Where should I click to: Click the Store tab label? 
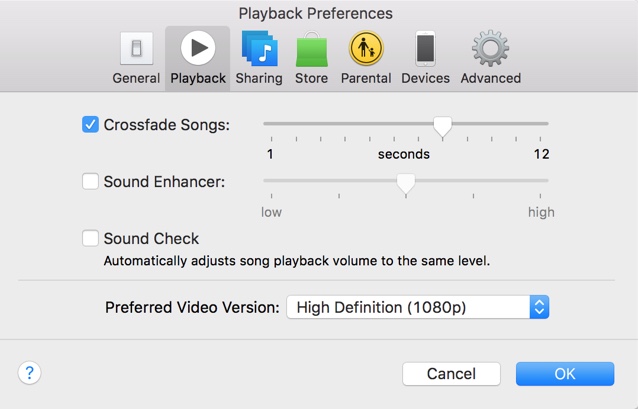[x=311, y=78]
